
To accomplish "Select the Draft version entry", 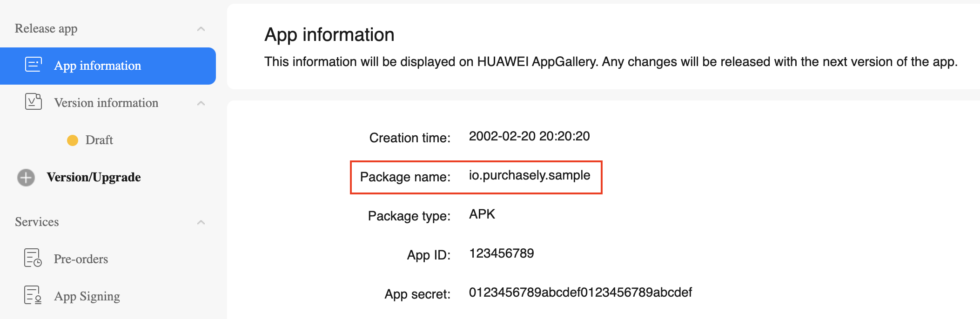I will pyautogui.click(x=99, y=140).
